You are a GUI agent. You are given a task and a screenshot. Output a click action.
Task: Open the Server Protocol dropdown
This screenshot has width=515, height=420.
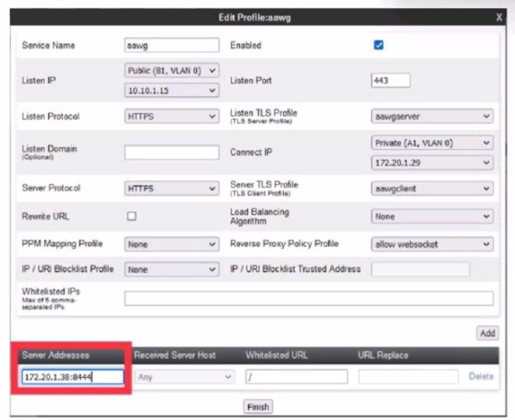click(172, 189)
